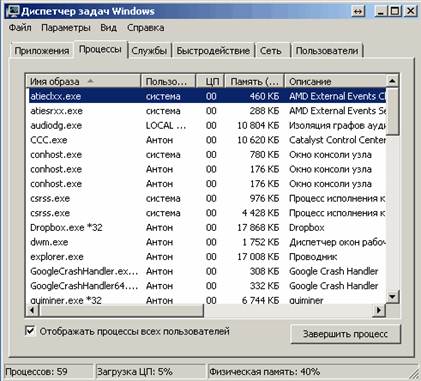The image size is (421, 381).
Task: Click Диспетчер окон description cell
Action: [x=337, y=242]
